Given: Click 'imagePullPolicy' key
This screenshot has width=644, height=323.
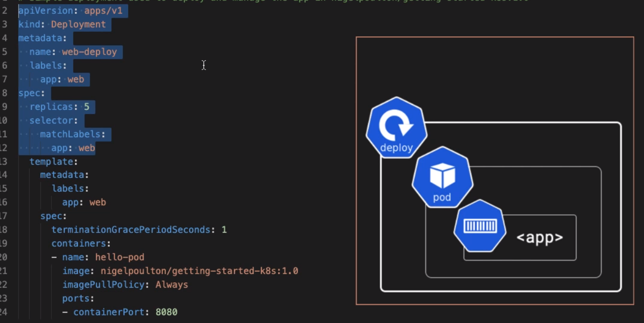Looking at the screenshot, I should point(103,284).
